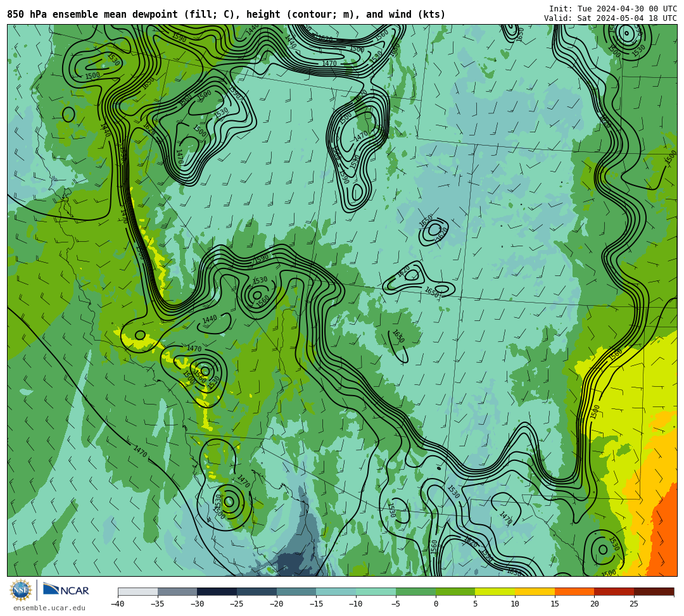Click the navy slate -25 to -20 legend swatch

pos(257,591)
